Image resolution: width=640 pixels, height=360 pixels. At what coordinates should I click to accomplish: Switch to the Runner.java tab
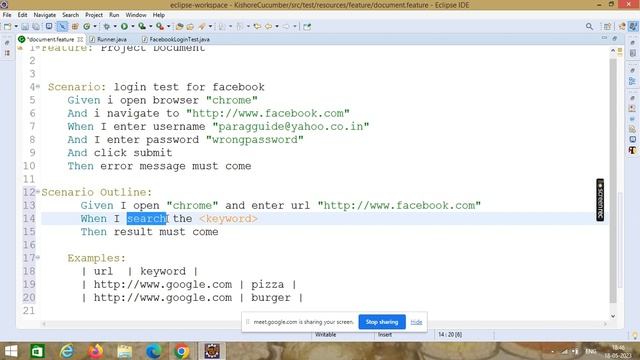coord(112,40)
